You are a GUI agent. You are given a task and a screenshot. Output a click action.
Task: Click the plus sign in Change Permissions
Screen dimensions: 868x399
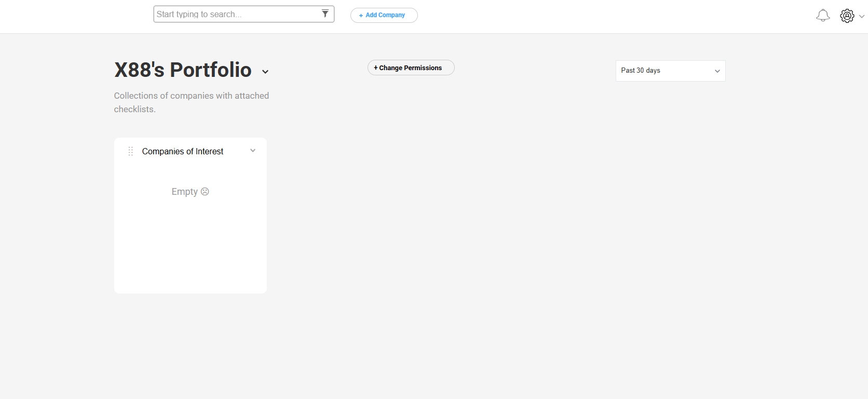(x=376, y=68)
